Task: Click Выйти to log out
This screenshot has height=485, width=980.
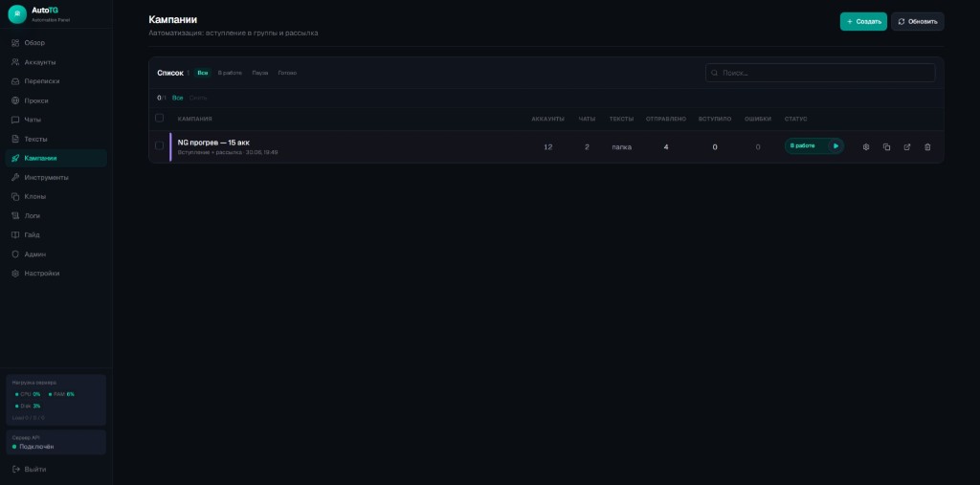Action: pyautogui.click(x=30, y=470)
